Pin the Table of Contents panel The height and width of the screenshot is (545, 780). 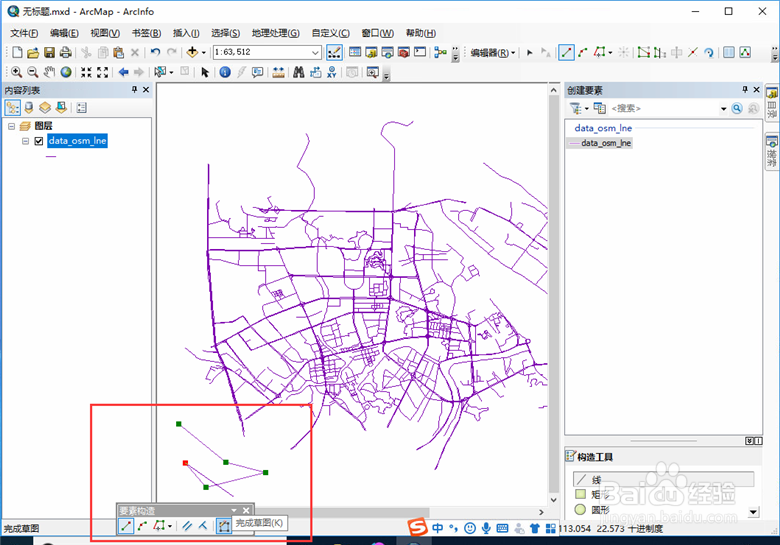(x=134, y=90)
